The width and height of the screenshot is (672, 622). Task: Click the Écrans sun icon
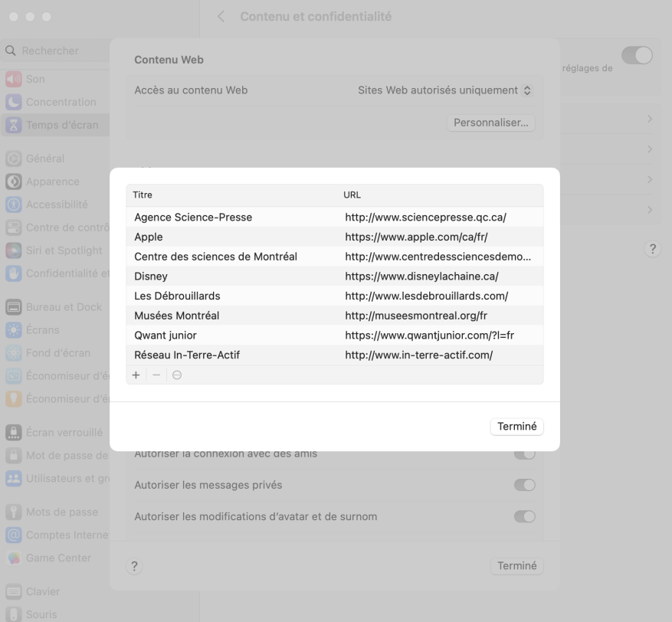click(x=14, y=330)
